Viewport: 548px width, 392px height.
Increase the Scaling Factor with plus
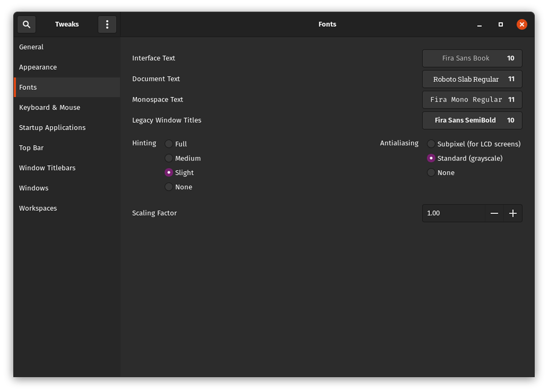513,213
